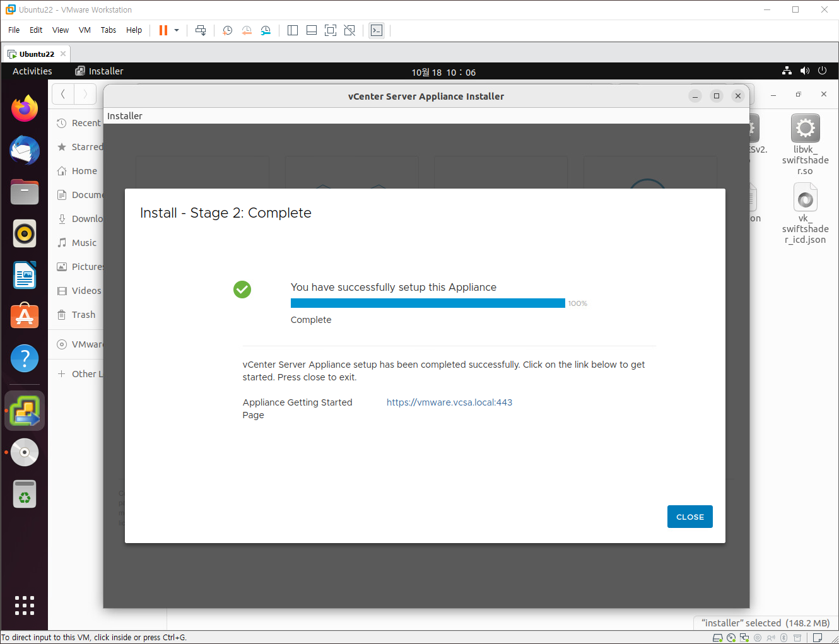Open the Help app from the dock
The image size is (839, 644).
(x=25, y=358)
